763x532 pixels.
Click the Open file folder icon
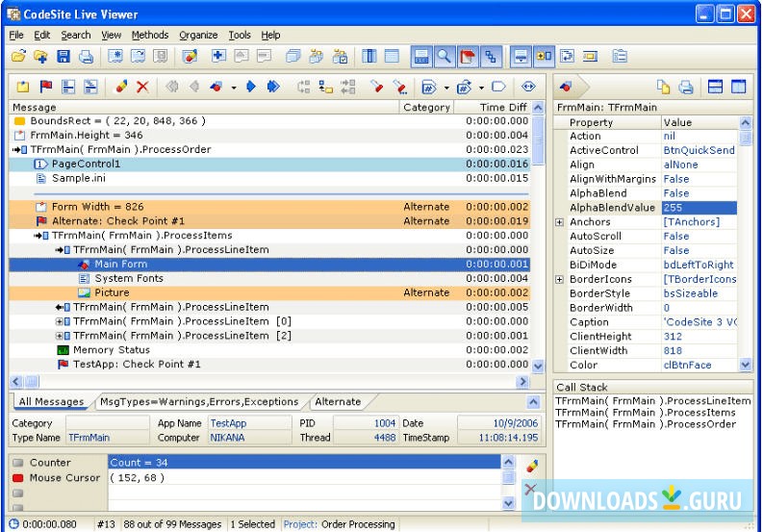(18, 57)
